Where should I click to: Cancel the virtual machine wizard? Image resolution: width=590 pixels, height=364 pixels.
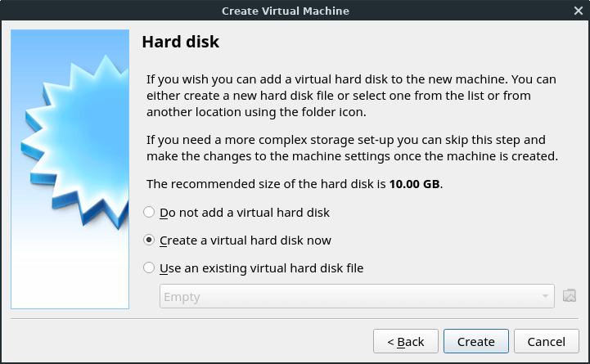546,341
